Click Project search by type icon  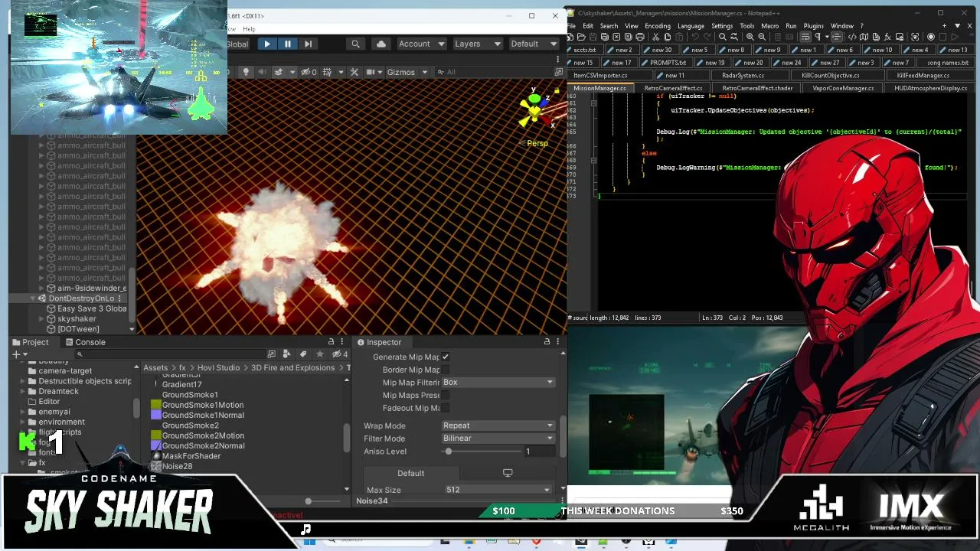click(x=286, y=354)
